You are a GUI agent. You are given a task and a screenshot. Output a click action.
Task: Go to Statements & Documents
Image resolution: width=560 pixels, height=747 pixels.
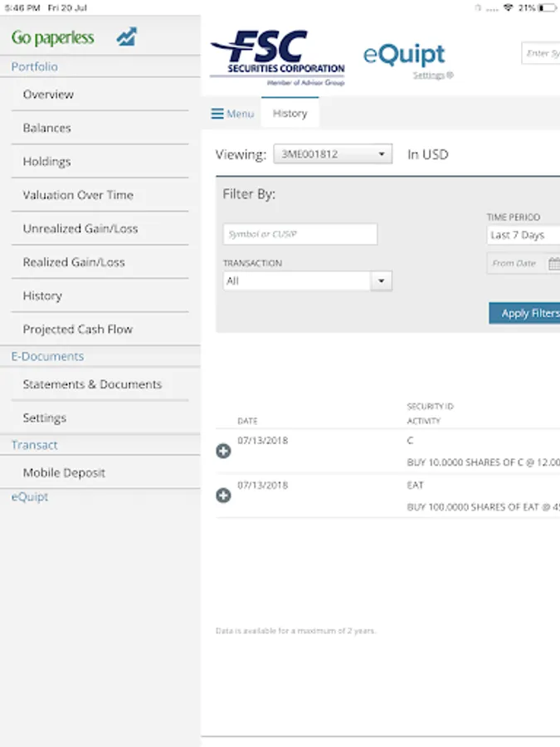(x=92, y=384)
